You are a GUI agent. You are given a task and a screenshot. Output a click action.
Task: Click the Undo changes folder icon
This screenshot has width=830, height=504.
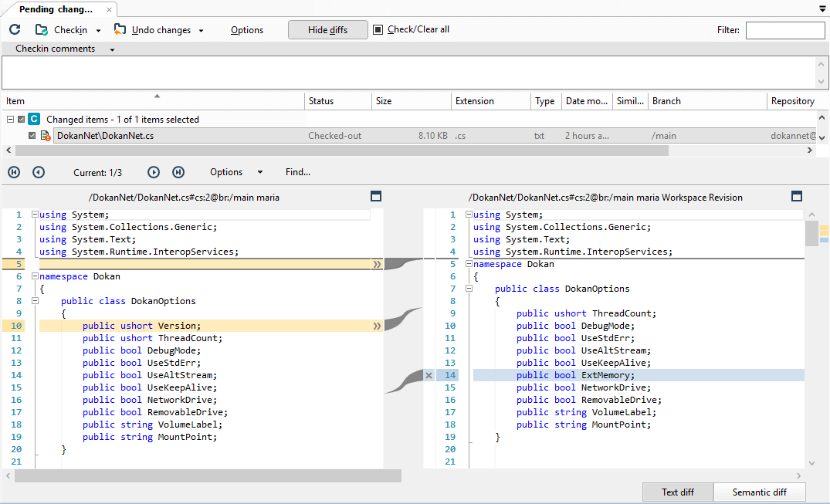click(x=120, y=29)
